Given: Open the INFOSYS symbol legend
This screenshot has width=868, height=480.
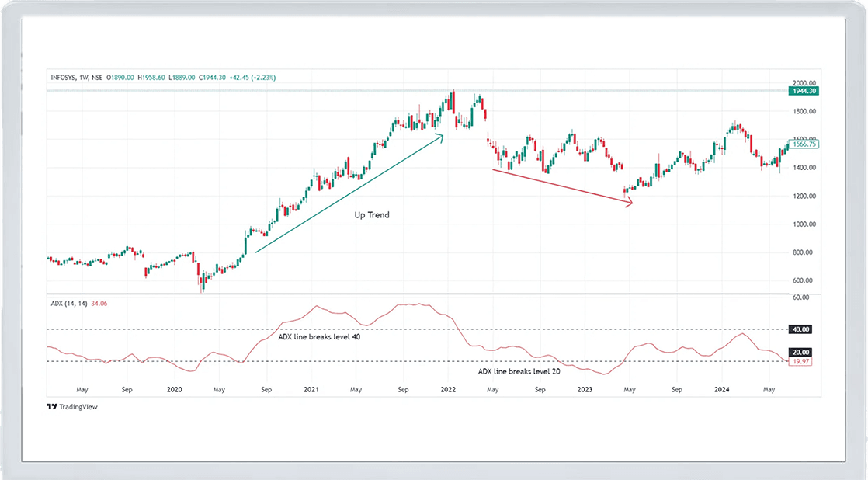Looking at the screenshot, I should pyautogui.click(x=63, y=78).
